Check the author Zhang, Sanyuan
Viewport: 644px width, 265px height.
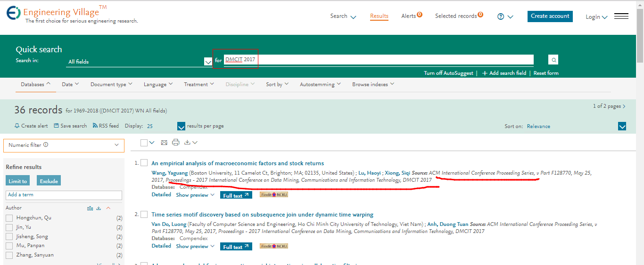tap(9, 255)
